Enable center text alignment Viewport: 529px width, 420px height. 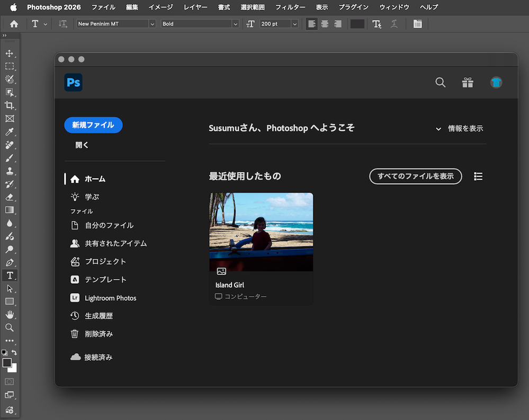(325, 24)
